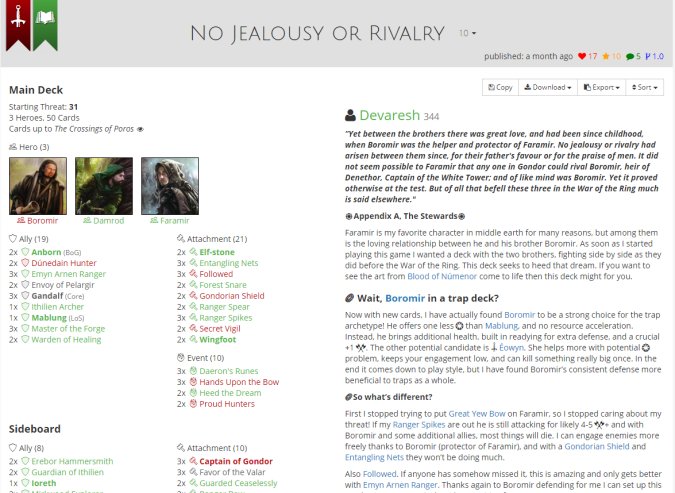Click attachment icon beside Elf-stone
Image resolution: width=675 pixels, height=493 pixels.
[x=193, y=252]
